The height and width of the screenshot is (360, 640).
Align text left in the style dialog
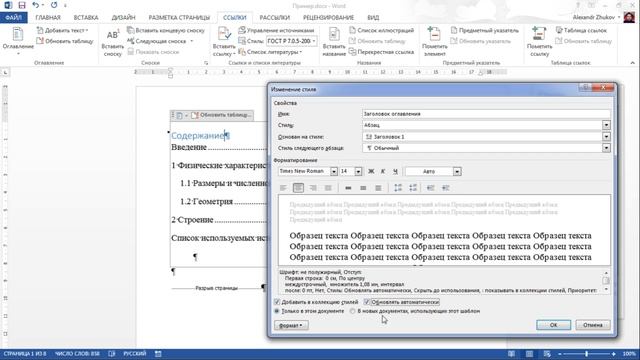(x=283, y=188)
